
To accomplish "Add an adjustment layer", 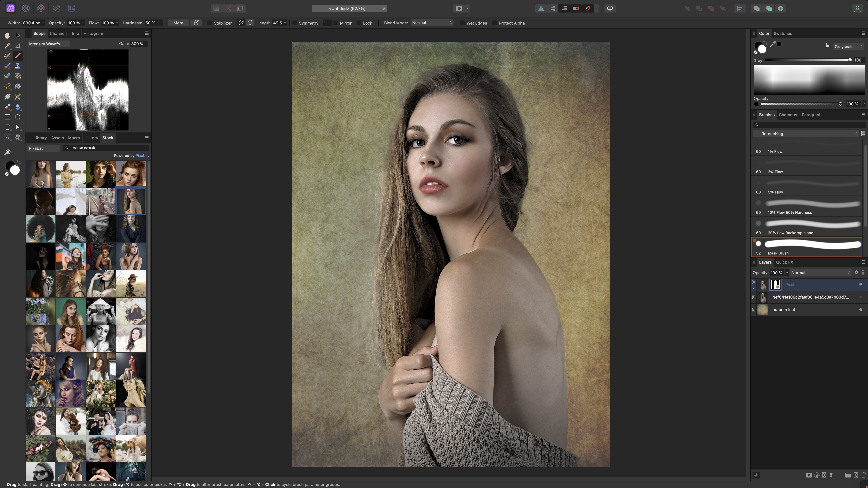I will click(x=816, y=475).
